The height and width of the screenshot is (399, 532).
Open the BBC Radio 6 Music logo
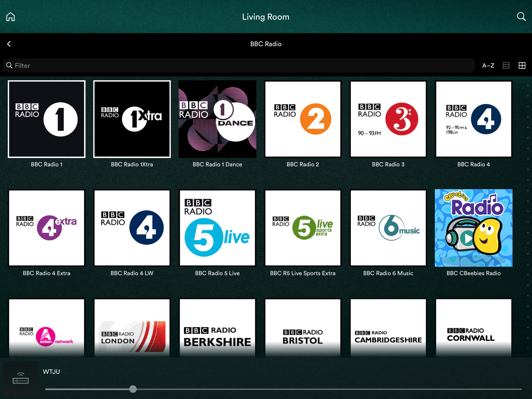click(388, 228)
